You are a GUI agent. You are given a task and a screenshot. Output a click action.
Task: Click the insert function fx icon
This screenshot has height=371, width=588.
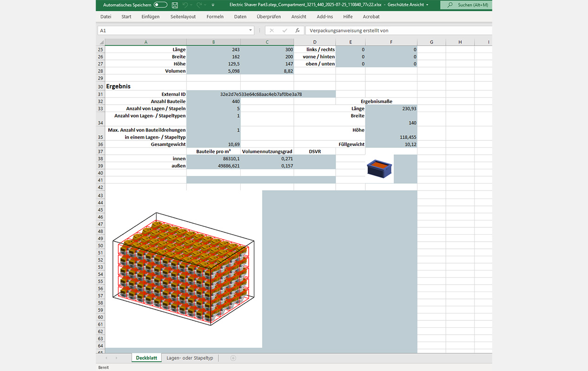(297, 31)
